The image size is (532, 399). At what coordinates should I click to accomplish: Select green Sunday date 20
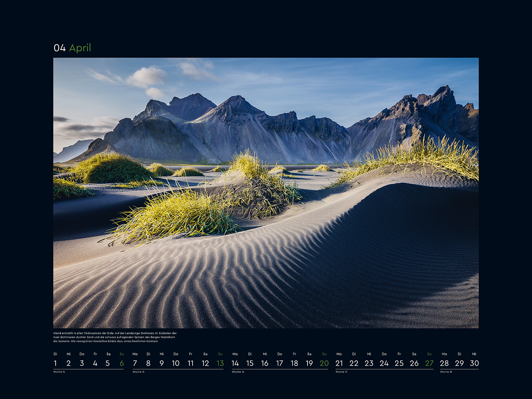click(x=324, y=363)
